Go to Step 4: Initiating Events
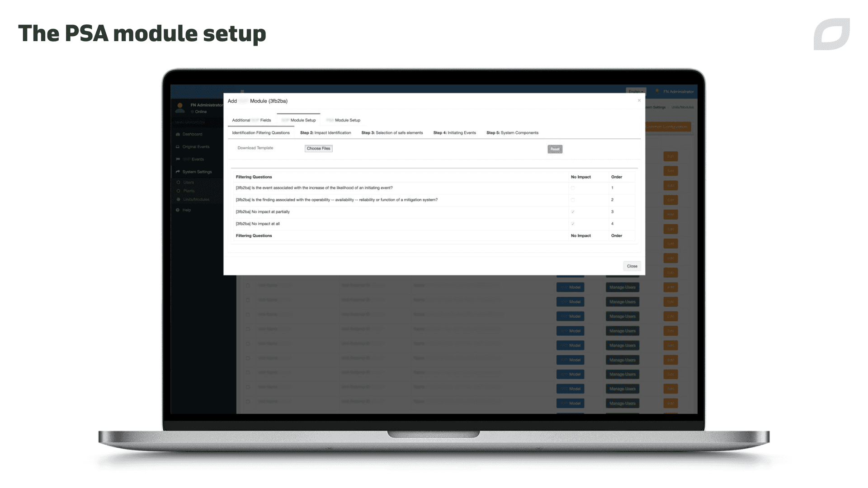The height and width of the screenshot is (488, 868). 454,133
